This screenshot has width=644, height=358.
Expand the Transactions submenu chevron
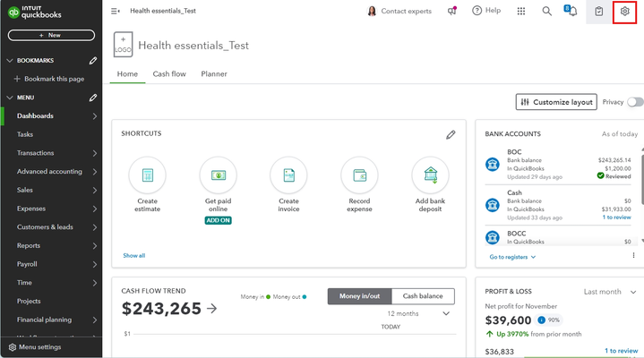[x=95, y=153]
